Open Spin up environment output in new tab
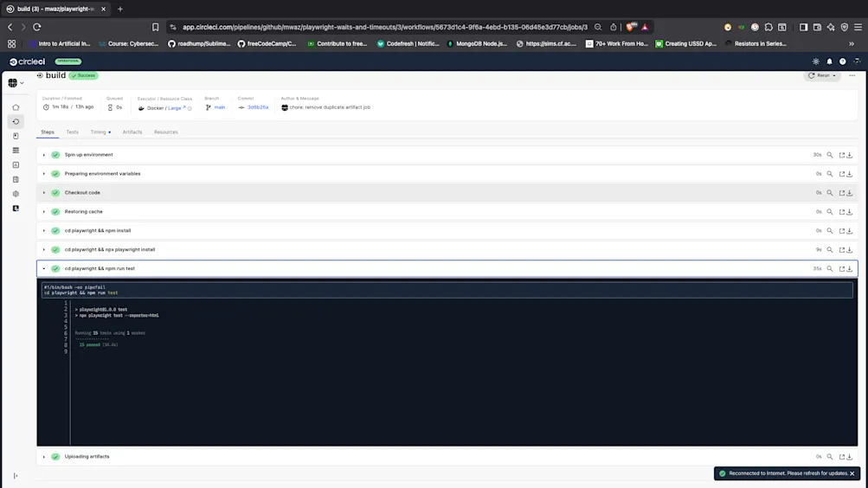Viewport: 868px width, 488px height. pyautogui.click(x=841, y=155)
